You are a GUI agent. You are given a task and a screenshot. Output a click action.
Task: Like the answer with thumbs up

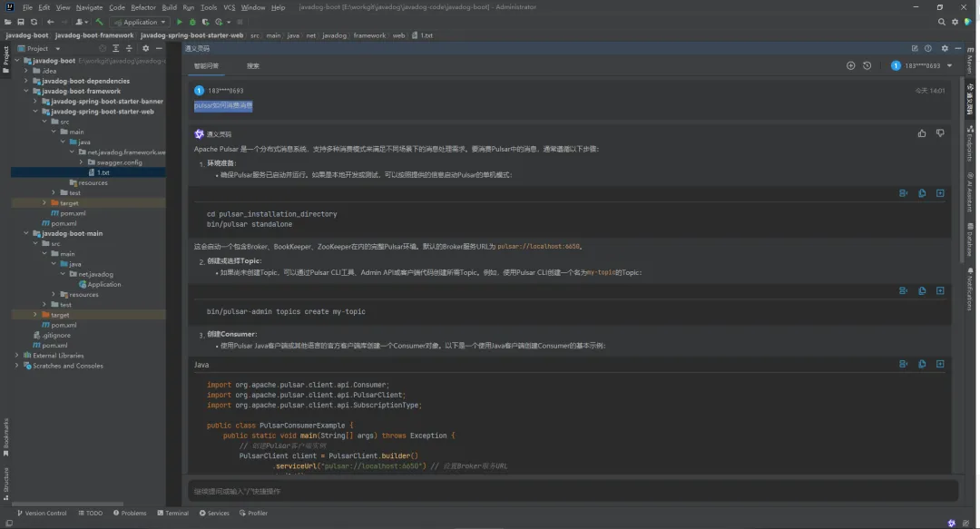(922, 133)
